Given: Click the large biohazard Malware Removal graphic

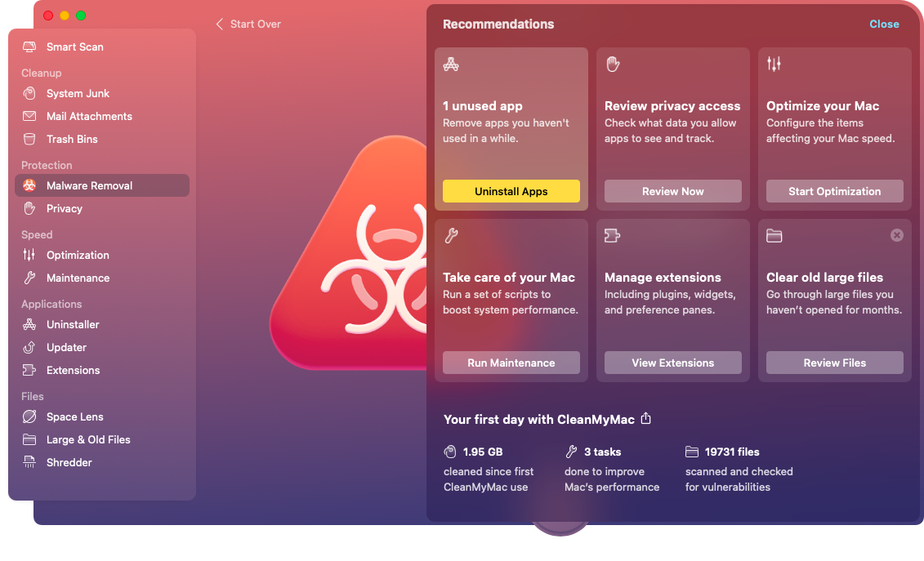Looking at the screenshot, I should (350, 253).
